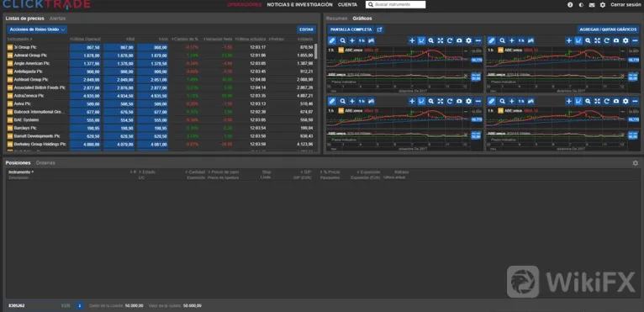Image resolution: width=644 pixels, height=312 pixels.
Task: Open the 1h interval selector in upper-right chart
Action: click(x=520, y=40)
